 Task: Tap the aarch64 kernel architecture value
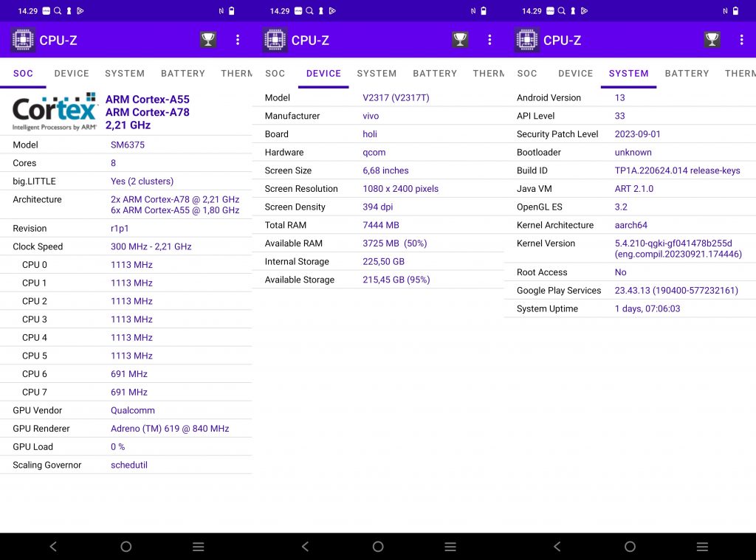tap(630, 225)
